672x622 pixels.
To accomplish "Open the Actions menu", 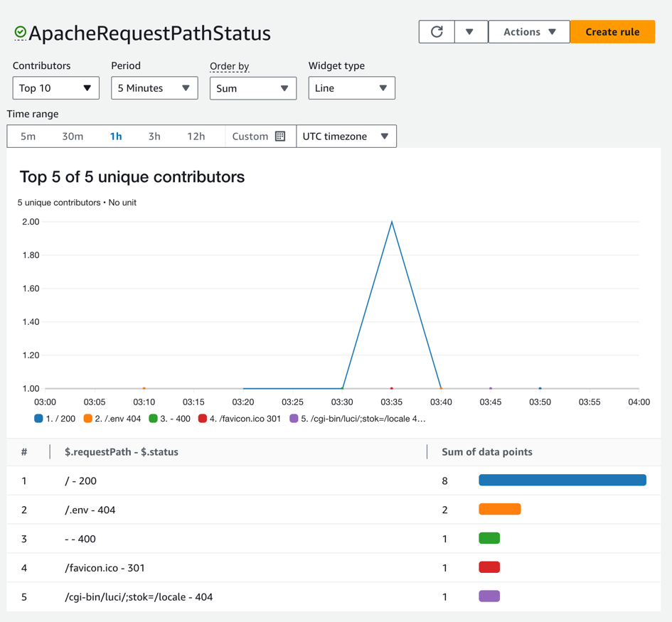I will click(x=529, y=32).
